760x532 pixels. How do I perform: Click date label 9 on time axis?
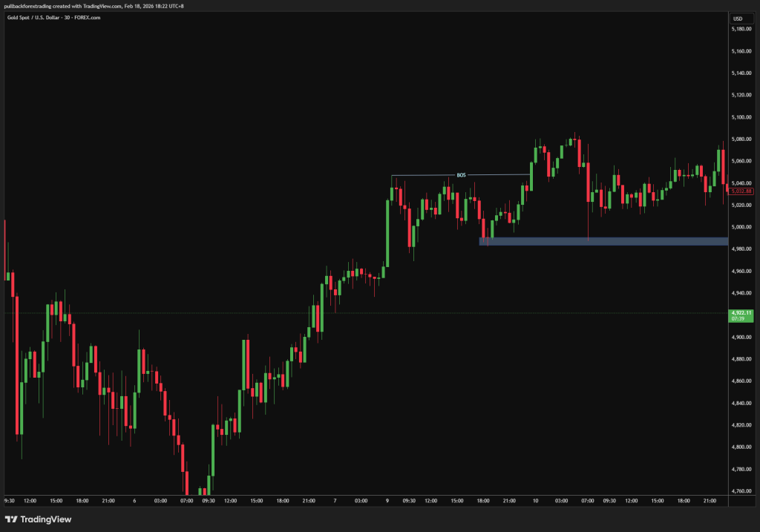pyautogui.click(x=387, y=501)
